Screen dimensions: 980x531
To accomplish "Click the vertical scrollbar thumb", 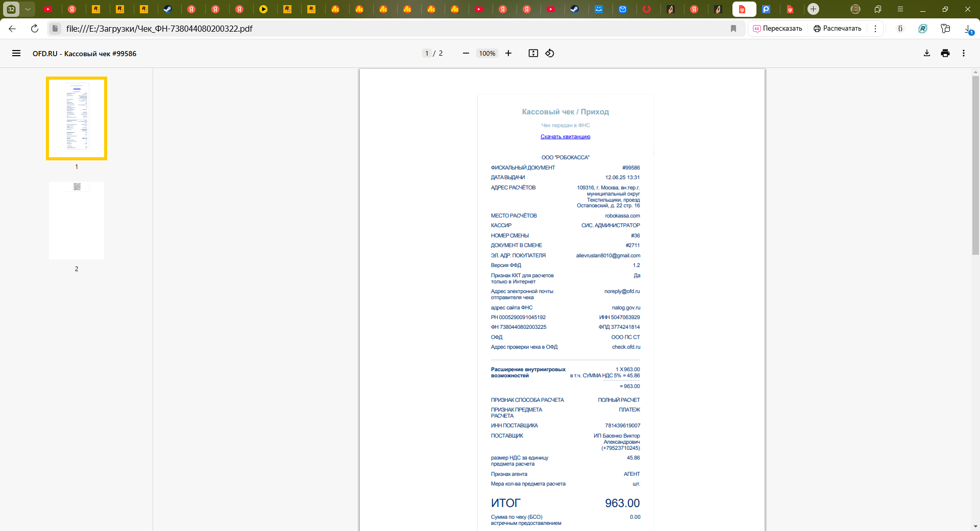I will coord(975,165).
